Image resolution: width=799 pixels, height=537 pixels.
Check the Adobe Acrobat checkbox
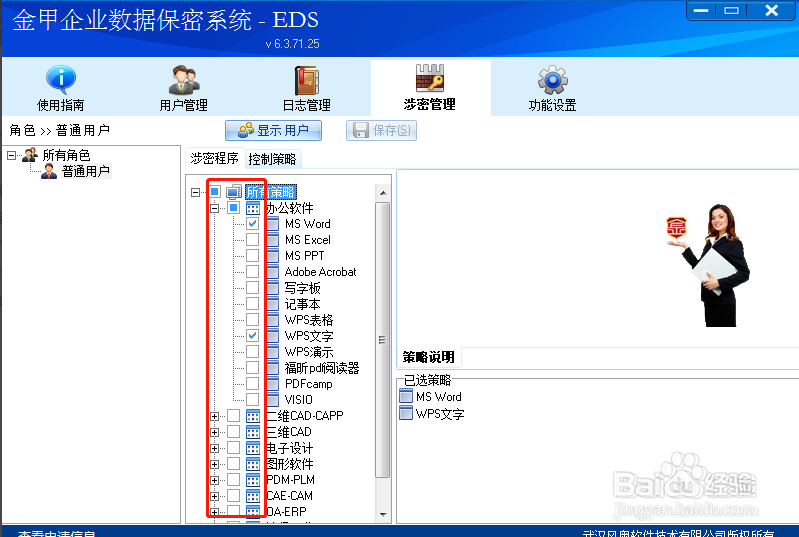coord(252,272)
